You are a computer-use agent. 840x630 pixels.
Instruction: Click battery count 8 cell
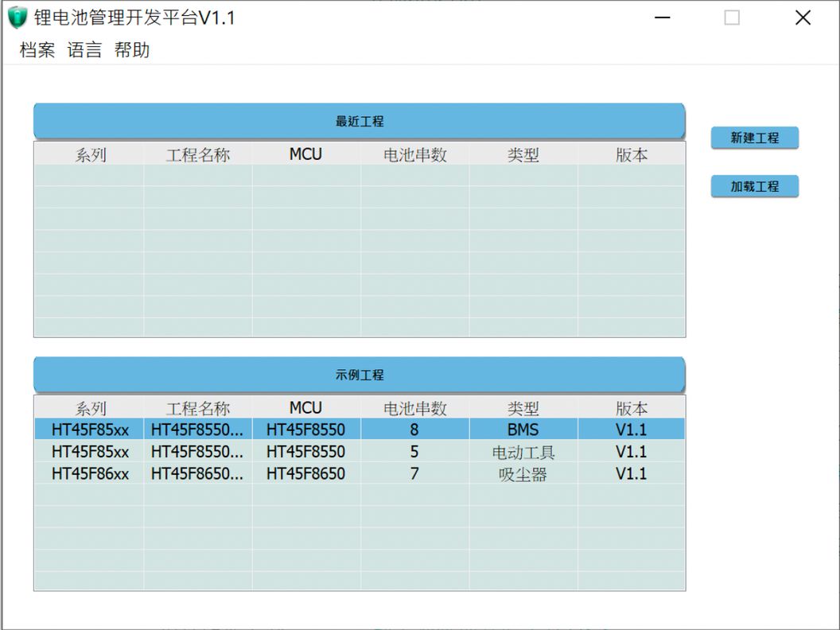tap(414, 430)
